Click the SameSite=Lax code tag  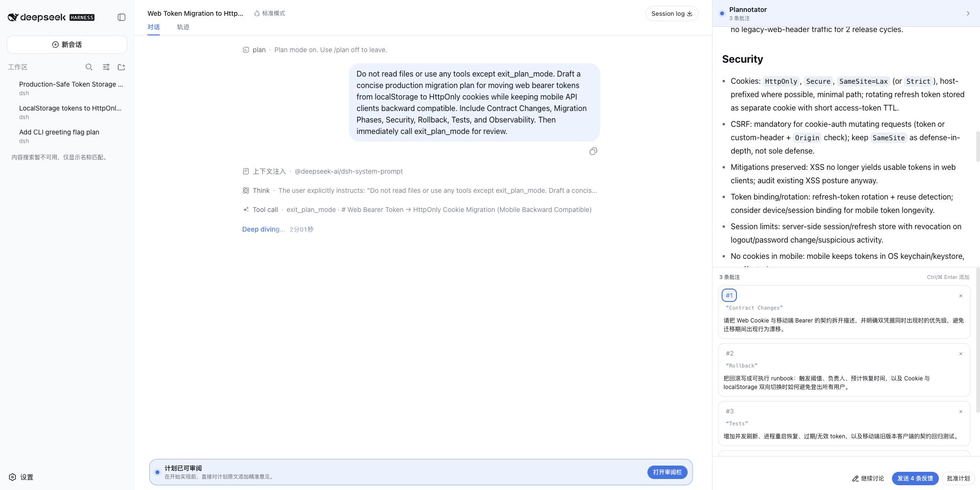tap(863, 81)
